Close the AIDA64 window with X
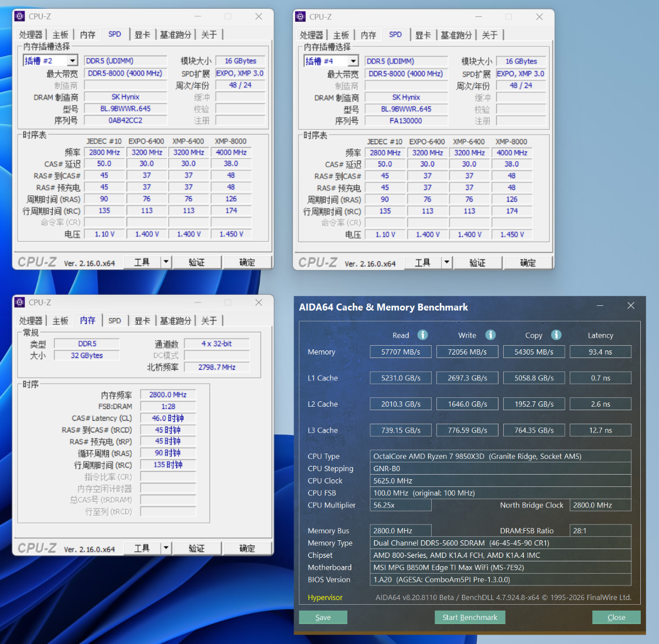 pos(631,306)
